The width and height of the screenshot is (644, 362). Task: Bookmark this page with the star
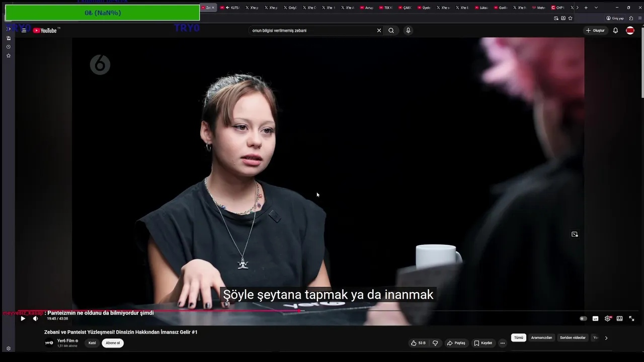click(570, 18)
